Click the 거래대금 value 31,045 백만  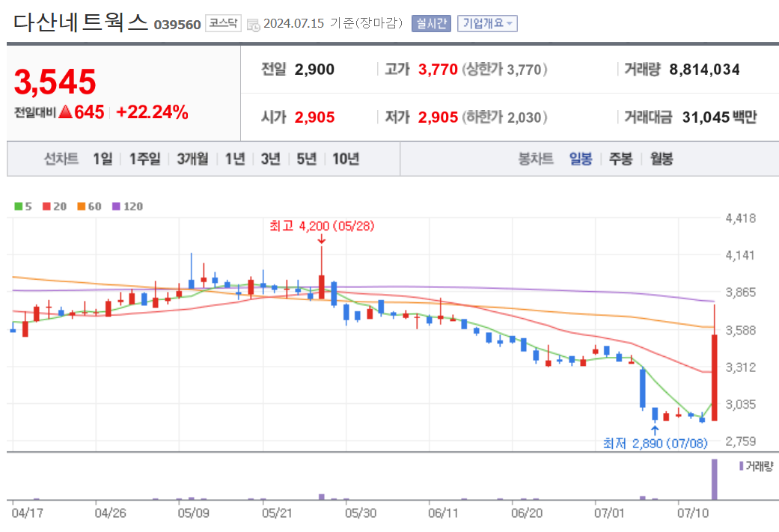click(x=719, y=117)
